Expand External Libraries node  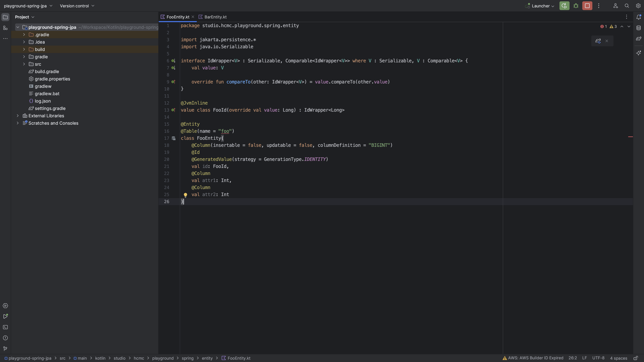[18, 116]
